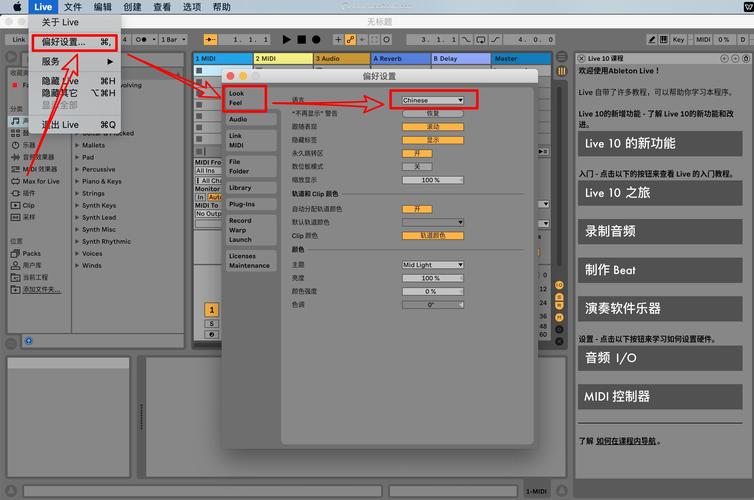The image size is (754, 500).
Task: Select Preferences in the Live menu
Action: 75,42
